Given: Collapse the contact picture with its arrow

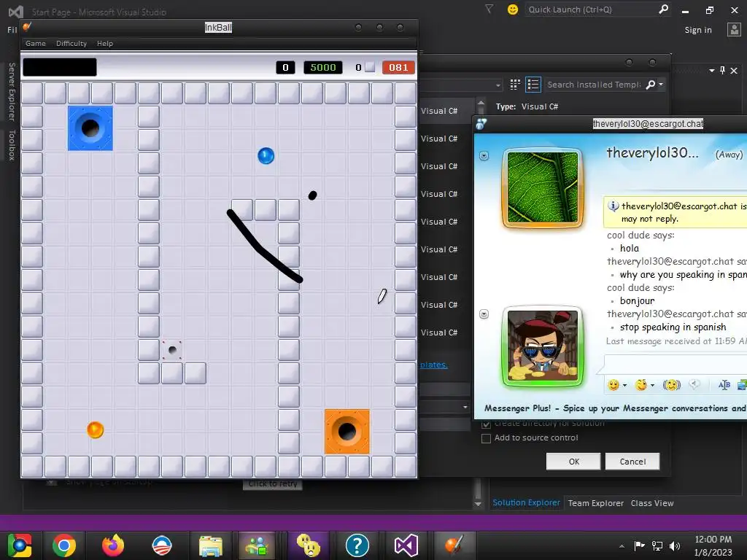Looking at the screenshot, I should tap(484, 156).
